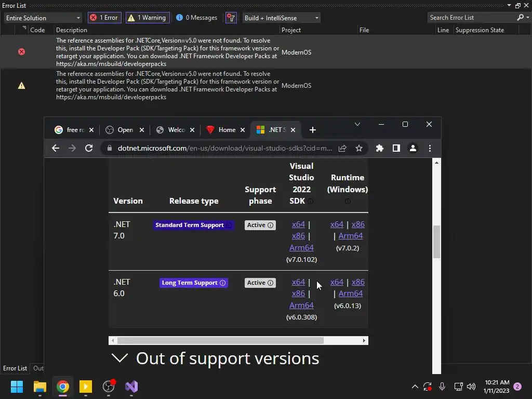Toggle the 1 Warning filter button

148,18
